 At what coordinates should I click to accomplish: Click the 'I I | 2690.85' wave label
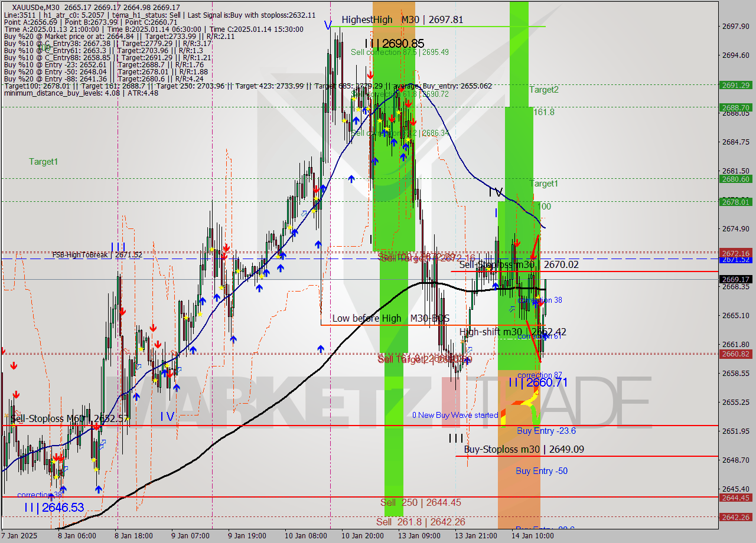click(394, 43)
